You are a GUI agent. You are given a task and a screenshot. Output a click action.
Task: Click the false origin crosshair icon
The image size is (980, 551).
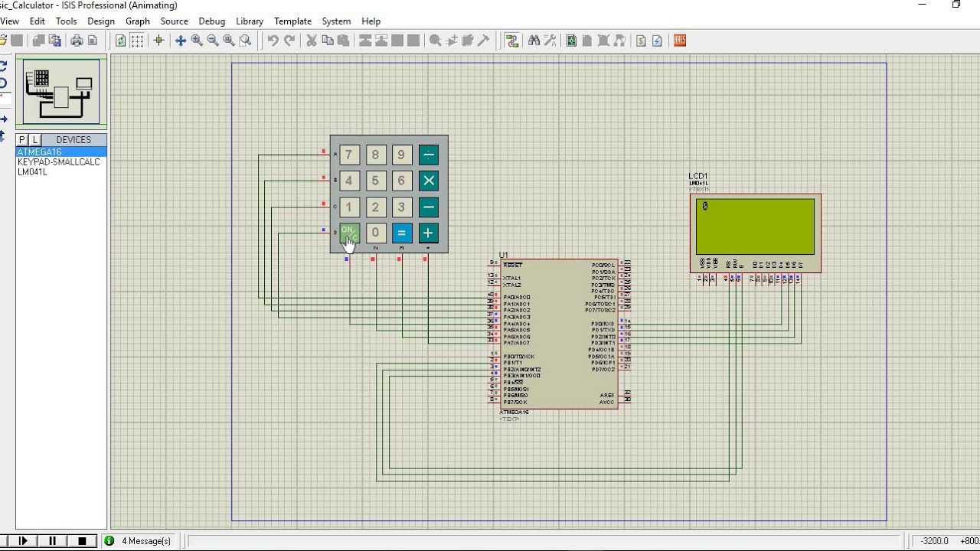(158, 41)
